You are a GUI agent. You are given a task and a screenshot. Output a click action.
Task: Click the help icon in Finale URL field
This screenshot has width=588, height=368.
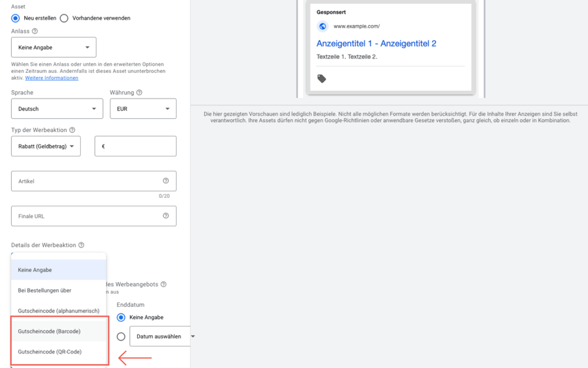[x=166, y=216]
